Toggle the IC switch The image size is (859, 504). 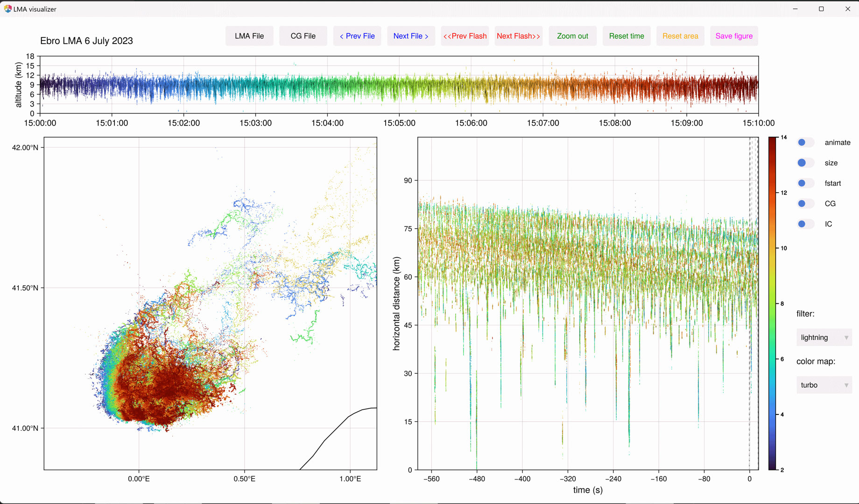click(806, 224)
